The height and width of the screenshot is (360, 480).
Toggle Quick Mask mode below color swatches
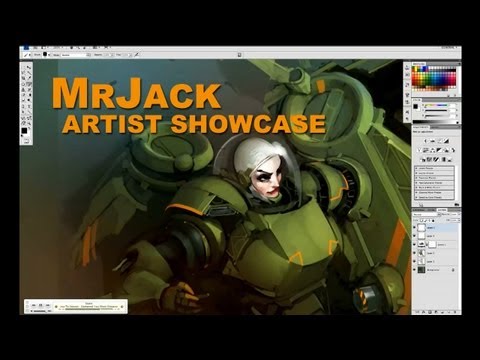tap(26, 140)
